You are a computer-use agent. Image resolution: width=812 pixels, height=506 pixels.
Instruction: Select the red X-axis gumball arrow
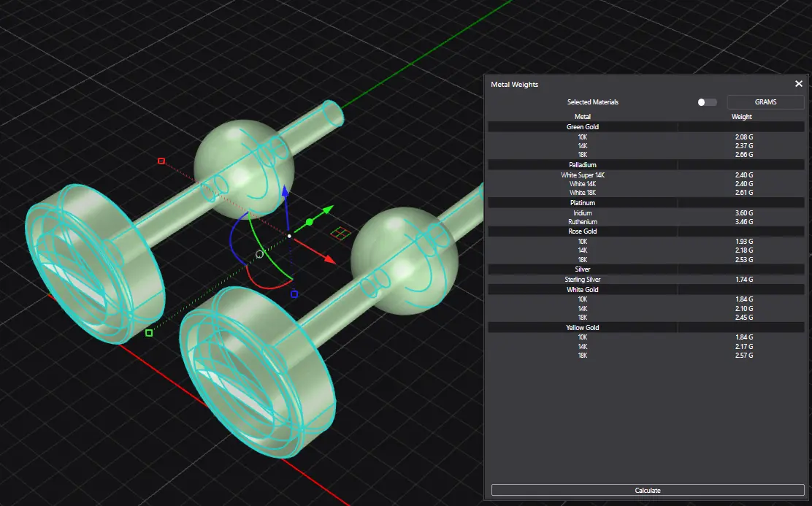pos(329,259)
